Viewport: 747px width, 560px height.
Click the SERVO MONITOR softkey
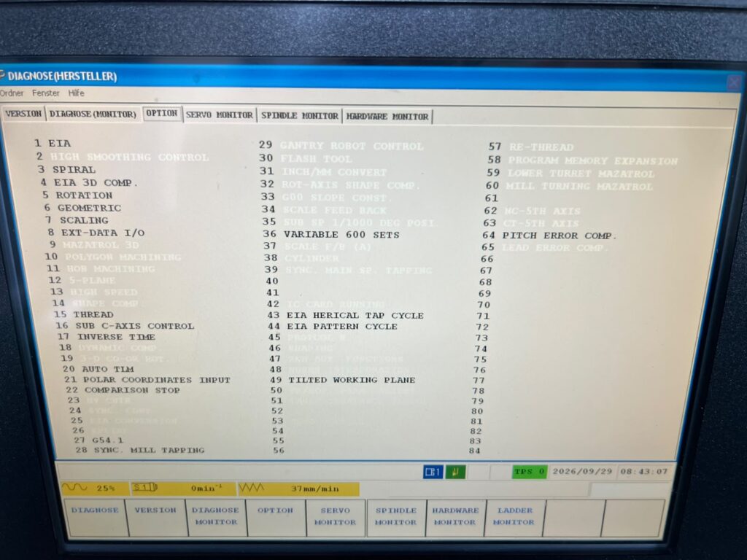pos(336,517)
